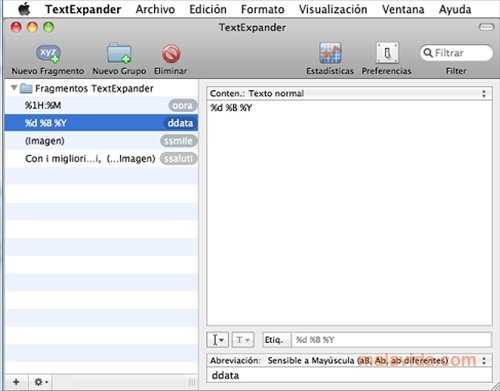500x391 pixels.
Task: Collapse the Fragmentos TextExpander group
Action: tap(14, 88)
